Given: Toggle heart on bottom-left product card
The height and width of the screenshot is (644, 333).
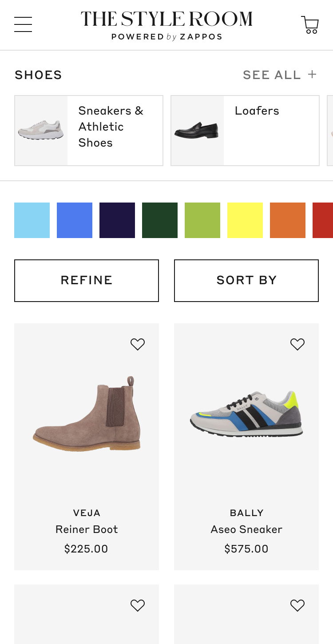Looking at the screenshot, I should (138, 605).
